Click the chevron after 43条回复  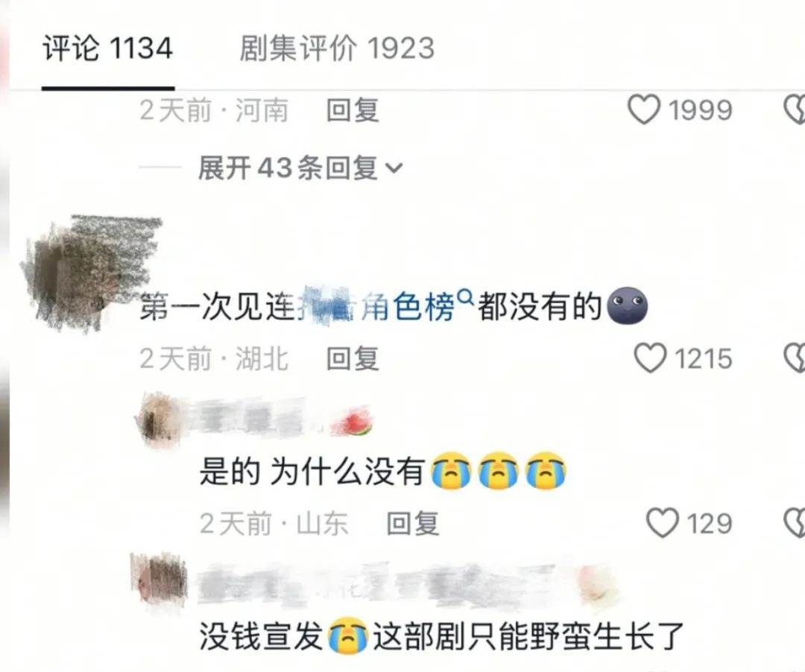point(394,168)
